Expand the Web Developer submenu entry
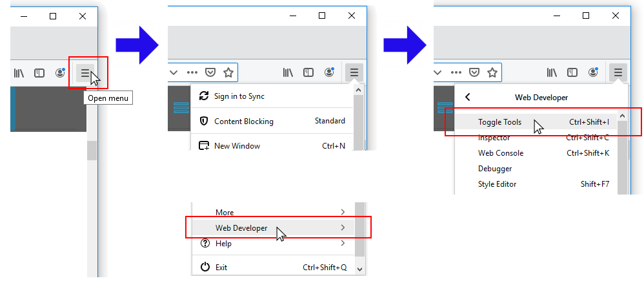This screenshot has height=296, width=644. pos(241,227)
